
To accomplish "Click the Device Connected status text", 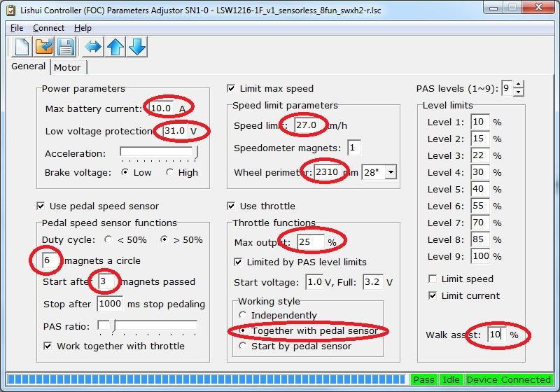I will click(509, 379).
